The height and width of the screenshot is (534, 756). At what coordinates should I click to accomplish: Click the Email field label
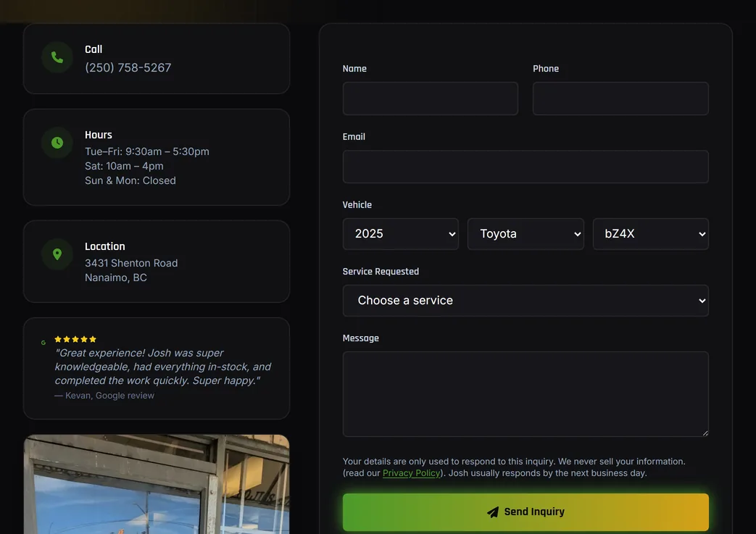tap(354, 137)
